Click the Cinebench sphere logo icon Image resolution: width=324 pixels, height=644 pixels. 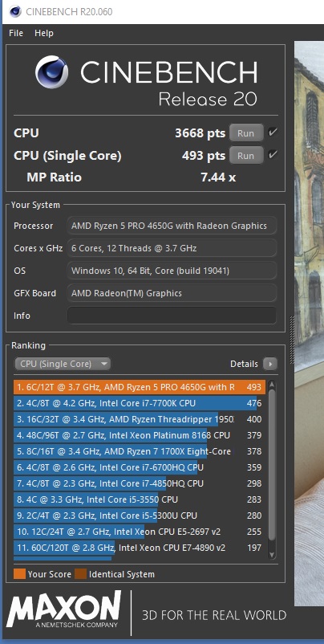coord(51,72)
